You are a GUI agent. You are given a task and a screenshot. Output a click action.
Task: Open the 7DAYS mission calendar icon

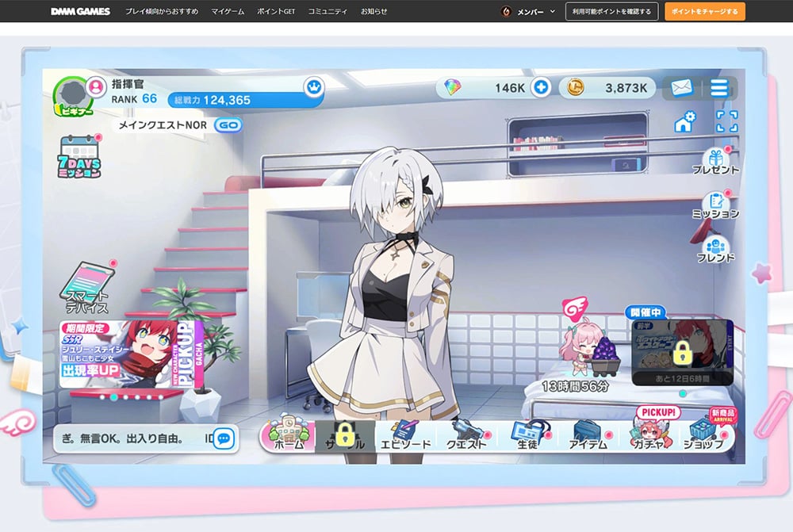point(79,156)
